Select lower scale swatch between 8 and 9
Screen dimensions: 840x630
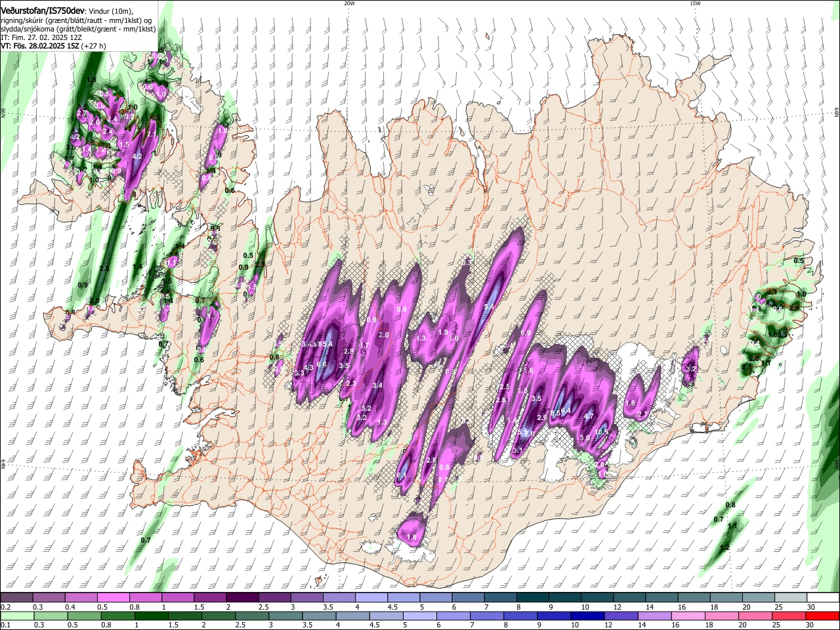521,616
